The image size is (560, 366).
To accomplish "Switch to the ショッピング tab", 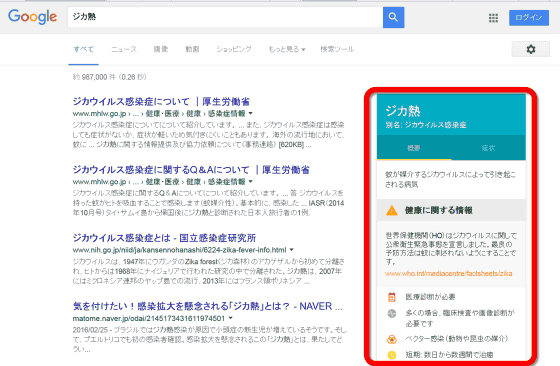I will point(234,49).
